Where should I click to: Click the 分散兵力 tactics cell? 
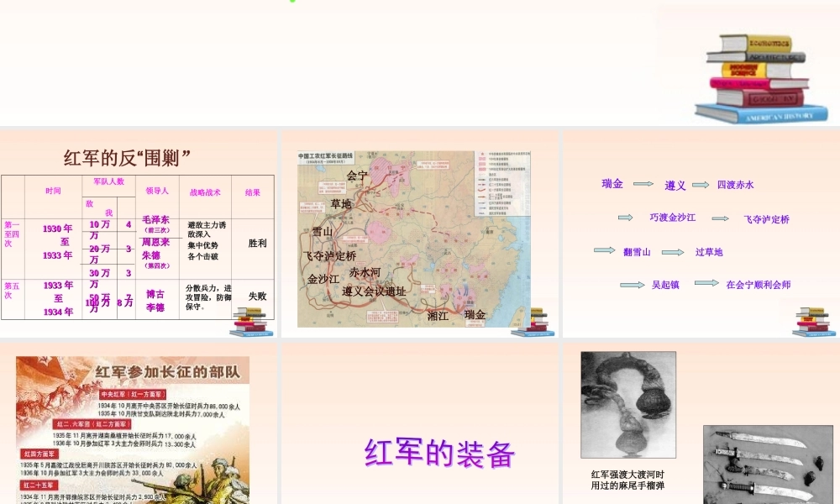pos(208,297)
